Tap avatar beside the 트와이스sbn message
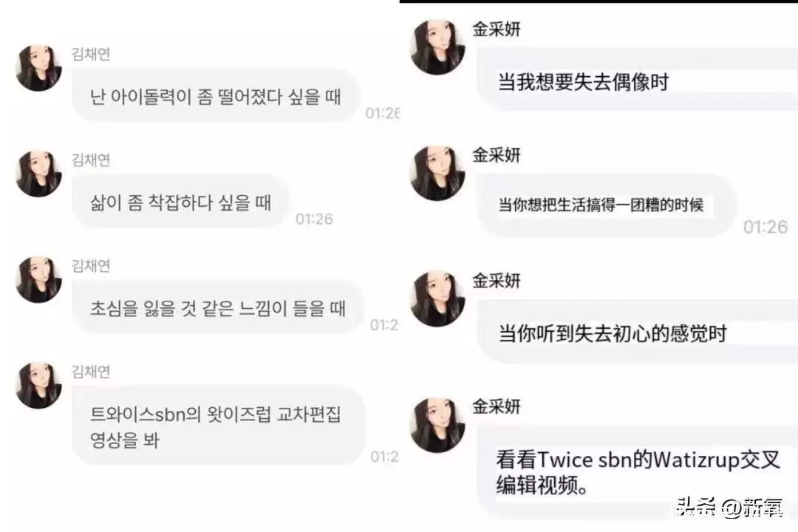Screen dimensions: 798x532 click(39, 386)
